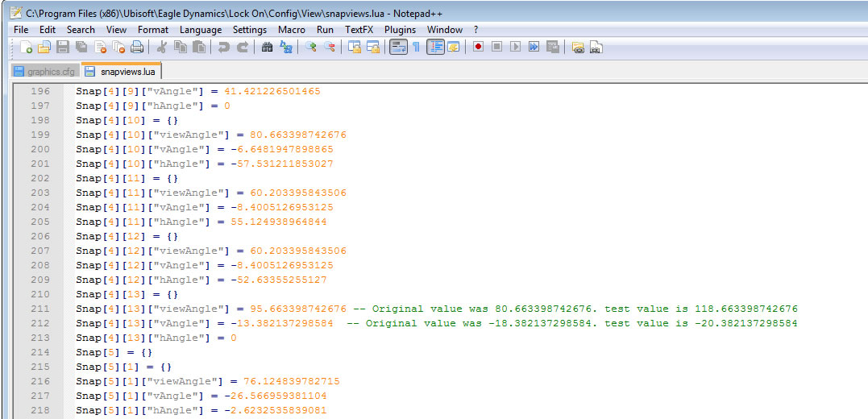Click Synchronize Vertical Scrolling icon
The height and width of the screenshot is (419, 868).
[355, 47]
